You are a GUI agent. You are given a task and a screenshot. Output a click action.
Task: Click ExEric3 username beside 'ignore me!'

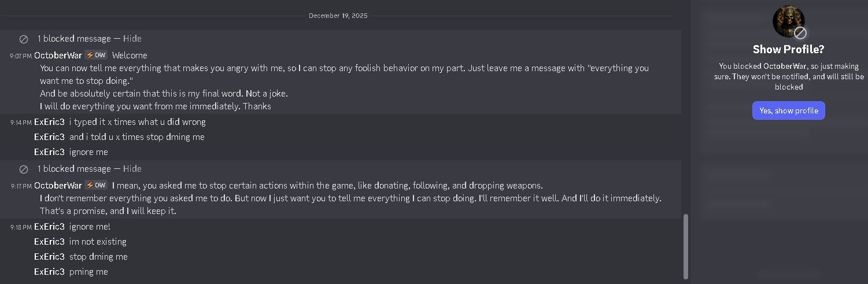(49, 227)
